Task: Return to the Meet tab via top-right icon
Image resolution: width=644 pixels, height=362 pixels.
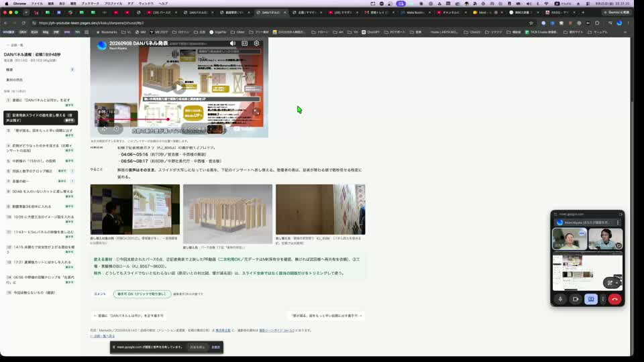Action: point(621,215)
